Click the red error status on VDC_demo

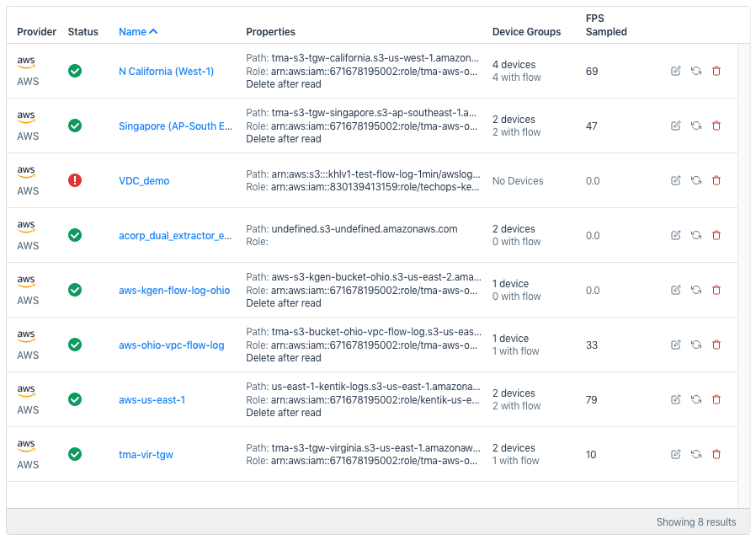tap(75, 180)
